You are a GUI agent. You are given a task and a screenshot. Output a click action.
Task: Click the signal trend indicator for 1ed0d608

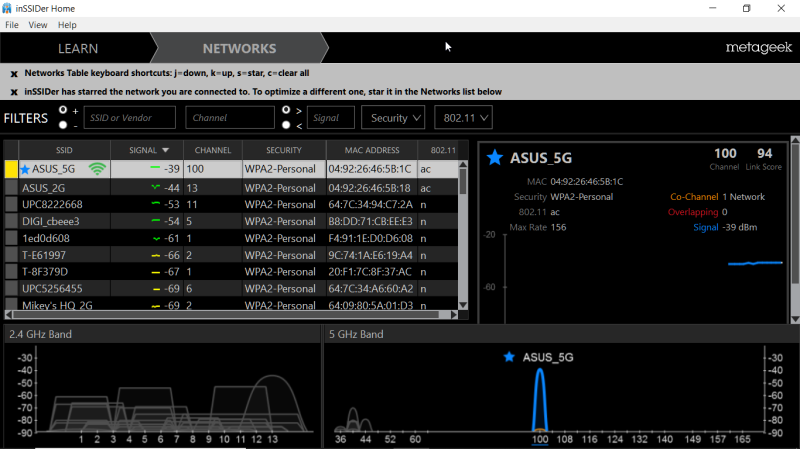[x=156, y=238]
